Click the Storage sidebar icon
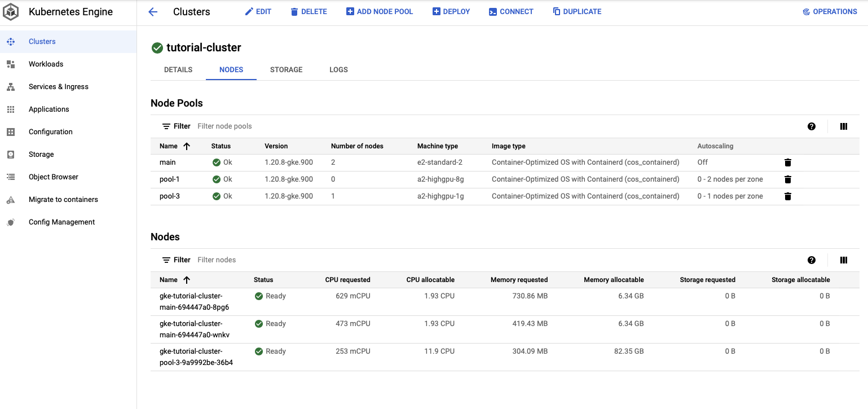 [11, 155]
